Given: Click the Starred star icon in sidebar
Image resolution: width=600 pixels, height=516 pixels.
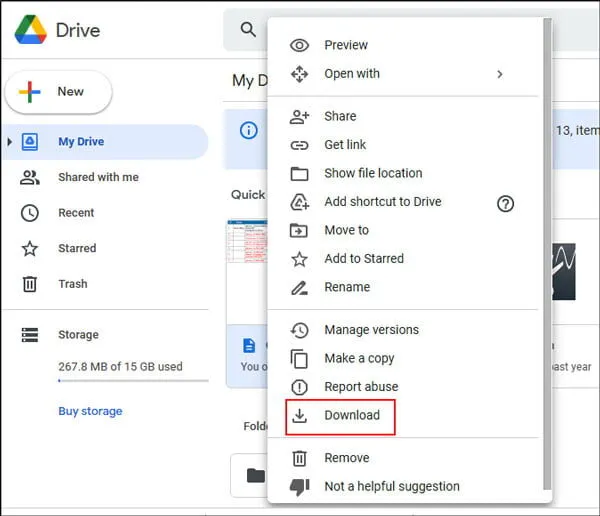Looking at the screenshot, I should (29, 249).
